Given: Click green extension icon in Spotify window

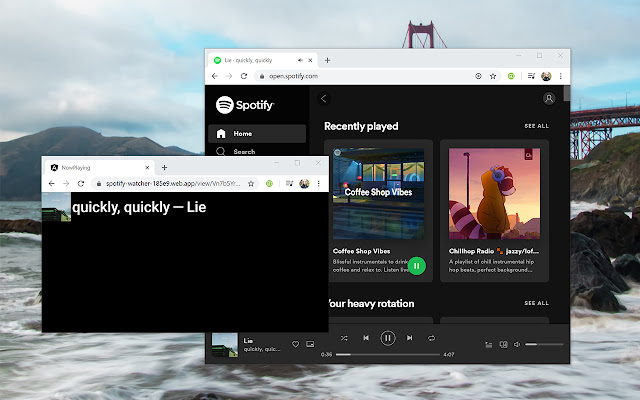Looking at the screenshot, I should [x=511, y=76].
